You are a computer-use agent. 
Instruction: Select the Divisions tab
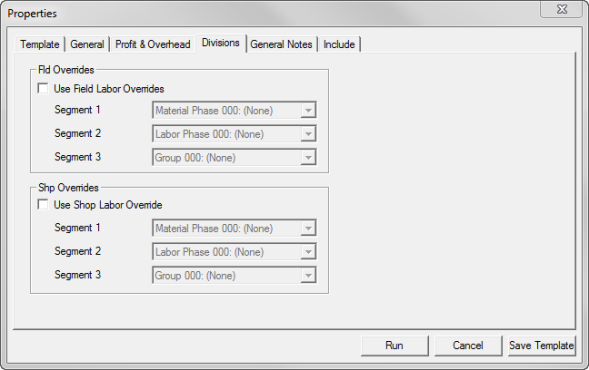tap(220, 43)
